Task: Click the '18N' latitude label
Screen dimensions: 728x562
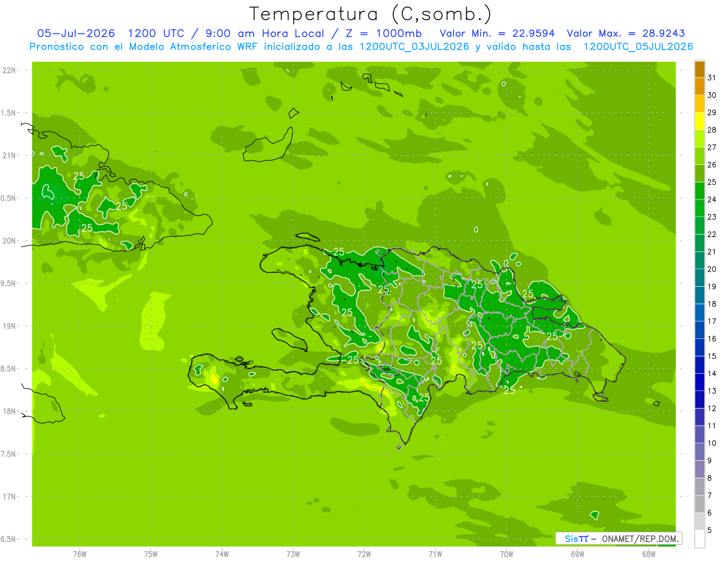Action: [x=10, y=411]
